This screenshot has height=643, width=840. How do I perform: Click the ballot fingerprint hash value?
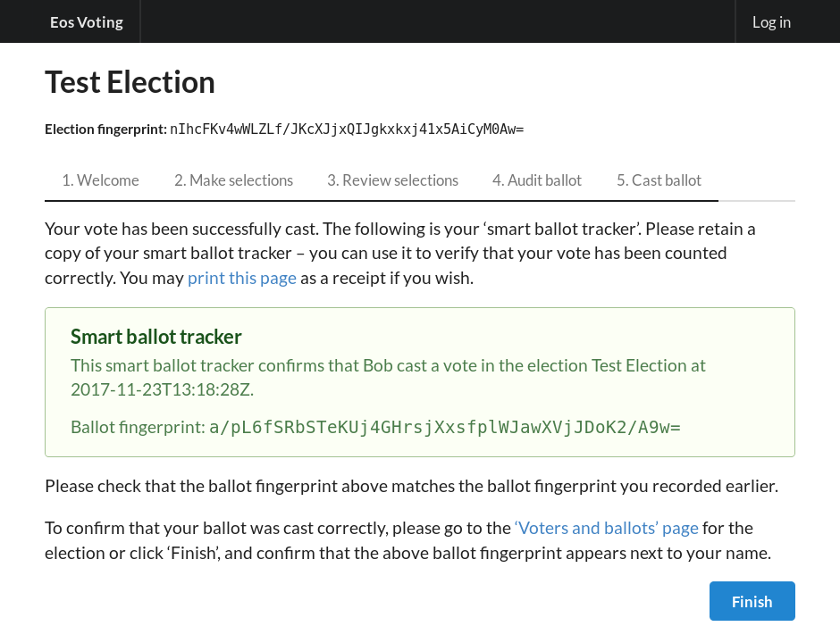[445, 427]
